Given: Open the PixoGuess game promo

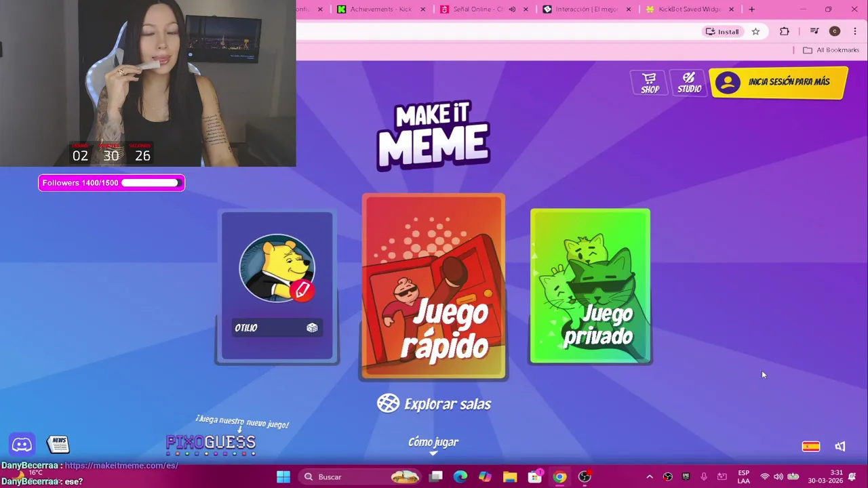Looking at the screenshot, I should click(x=211, y=443).
